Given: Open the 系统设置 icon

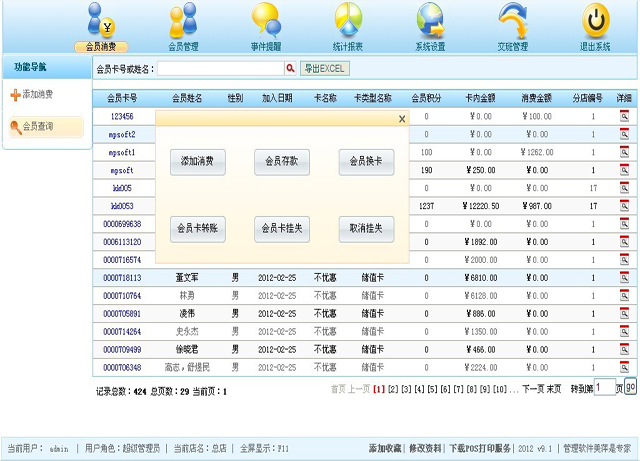Looking at the screenshot, I should coord(430,20).
